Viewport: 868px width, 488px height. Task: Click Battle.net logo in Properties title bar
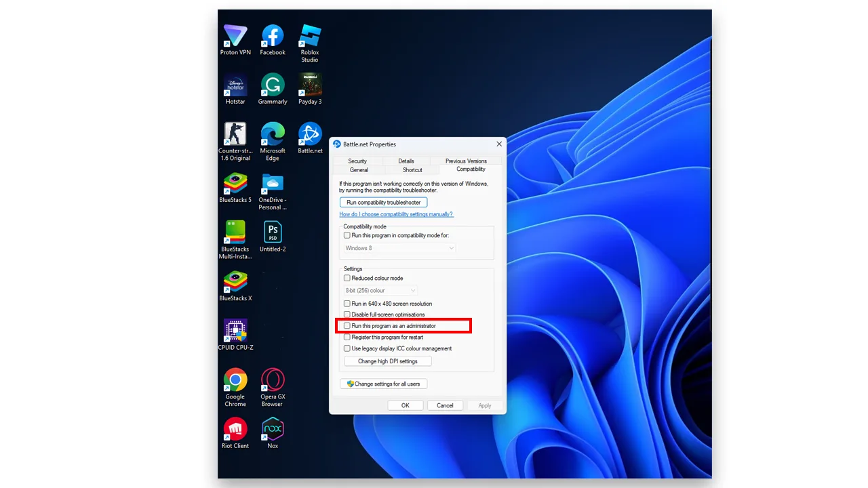click(x=337, y=144)
